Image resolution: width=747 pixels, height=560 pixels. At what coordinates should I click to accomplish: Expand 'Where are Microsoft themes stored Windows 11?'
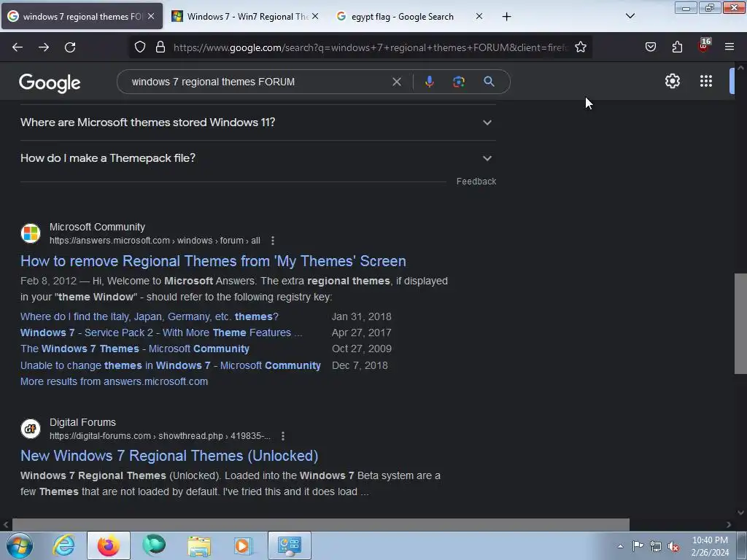pyautogui.click(x=258, y=122)
